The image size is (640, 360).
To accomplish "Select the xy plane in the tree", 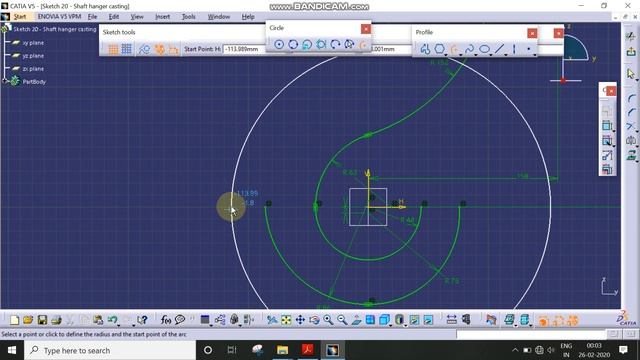I will [33, 43].
